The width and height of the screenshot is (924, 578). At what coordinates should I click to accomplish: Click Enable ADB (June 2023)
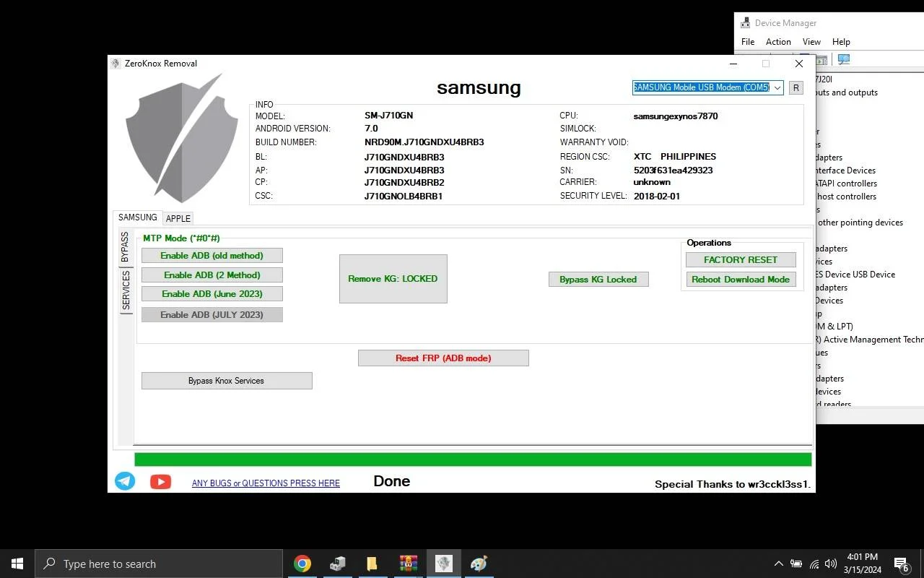(212, 294)
